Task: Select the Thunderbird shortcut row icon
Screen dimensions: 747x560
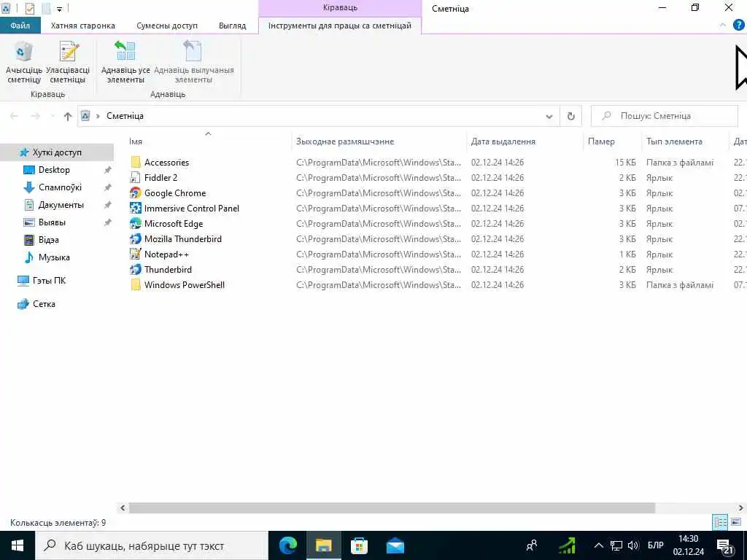Action: point(135,270)
